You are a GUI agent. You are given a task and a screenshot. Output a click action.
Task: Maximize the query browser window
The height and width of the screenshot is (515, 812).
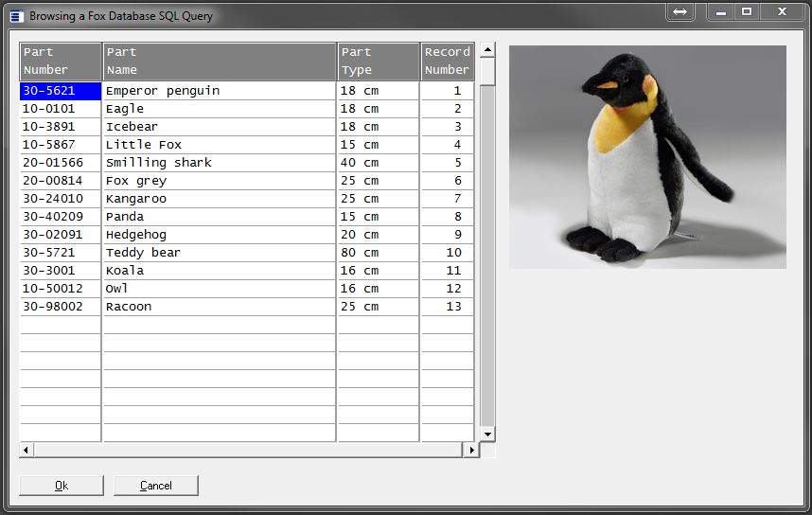click(x=747, y=12)
